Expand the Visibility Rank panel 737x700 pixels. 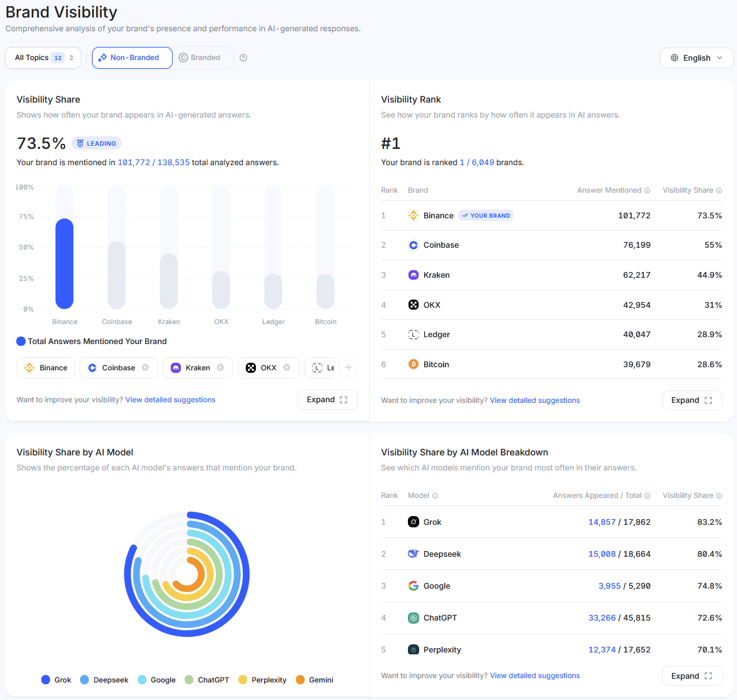[x=692, y=400]
